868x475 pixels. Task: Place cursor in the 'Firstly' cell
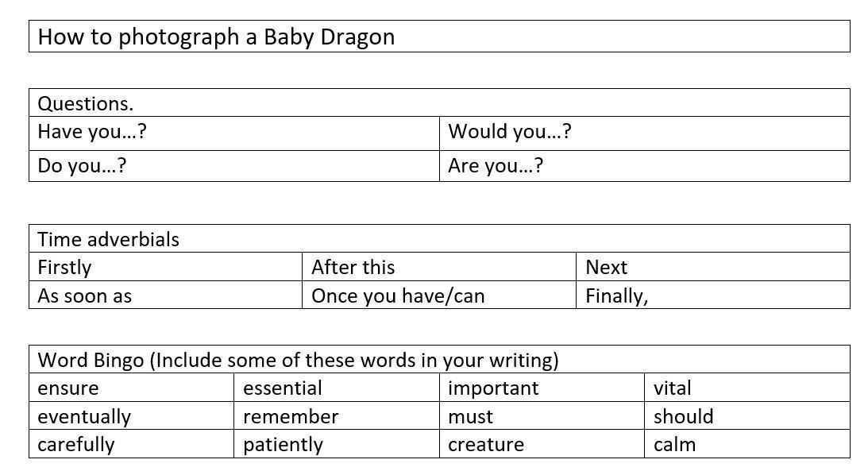coord(65,268)
